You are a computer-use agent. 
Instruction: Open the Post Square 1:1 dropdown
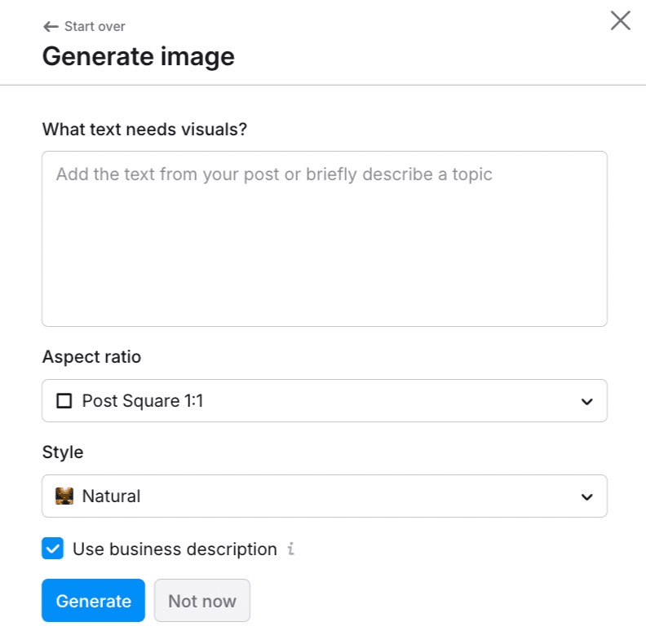pyautogui.click(x=324, y=401)
